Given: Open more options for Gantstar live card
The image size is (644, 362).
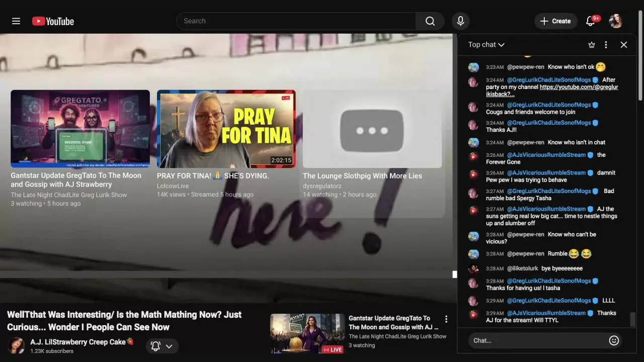Looking at the screenshot, I should point(446,319).
